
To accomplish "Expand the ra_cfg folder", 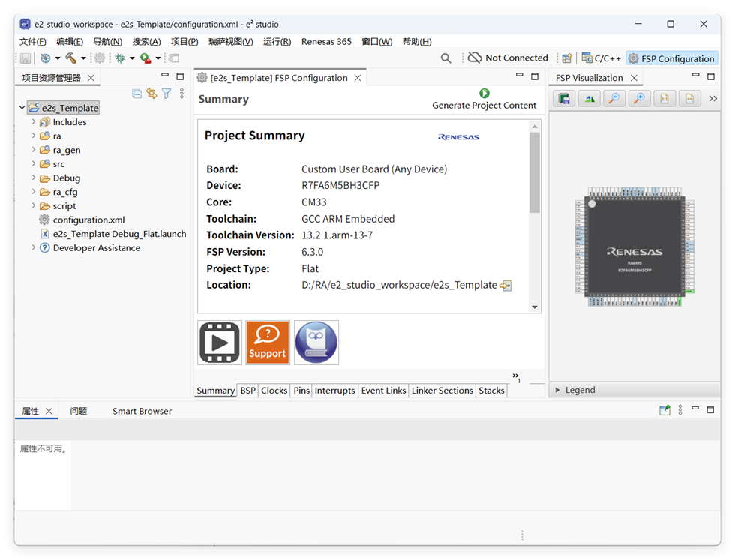I will (x=33, y=192).
